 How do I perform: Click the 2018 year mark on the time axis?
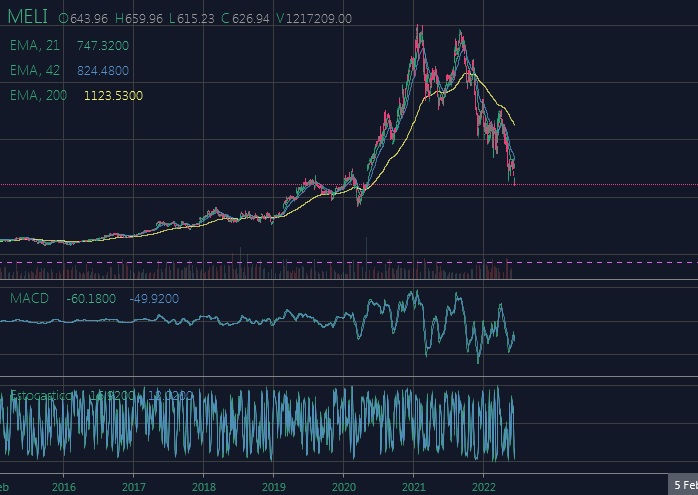[203, 487]
